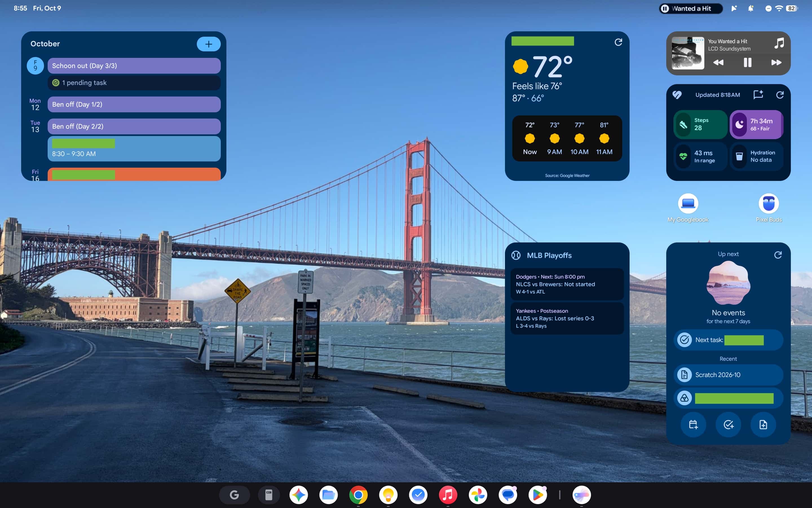Pause You Wanted a Hit playback
Image resolution: width=812 pixels, height=508 pixels.
click(747, 62)
